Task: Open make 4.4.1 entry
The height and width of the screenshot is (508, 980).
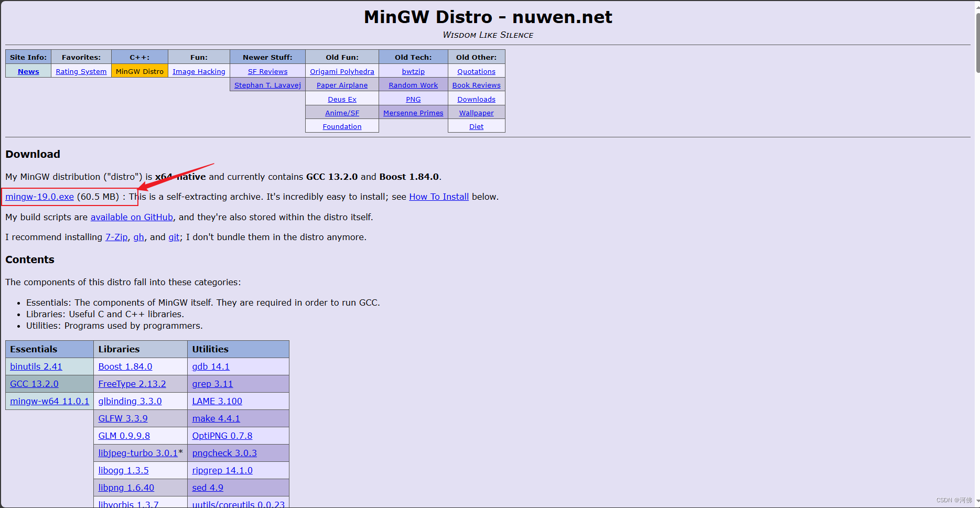Action: tap(216, 418)
